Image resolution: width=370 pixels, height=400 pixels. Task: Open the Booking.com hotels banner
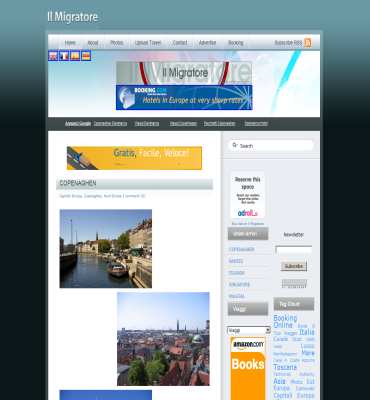pos(184,97)
